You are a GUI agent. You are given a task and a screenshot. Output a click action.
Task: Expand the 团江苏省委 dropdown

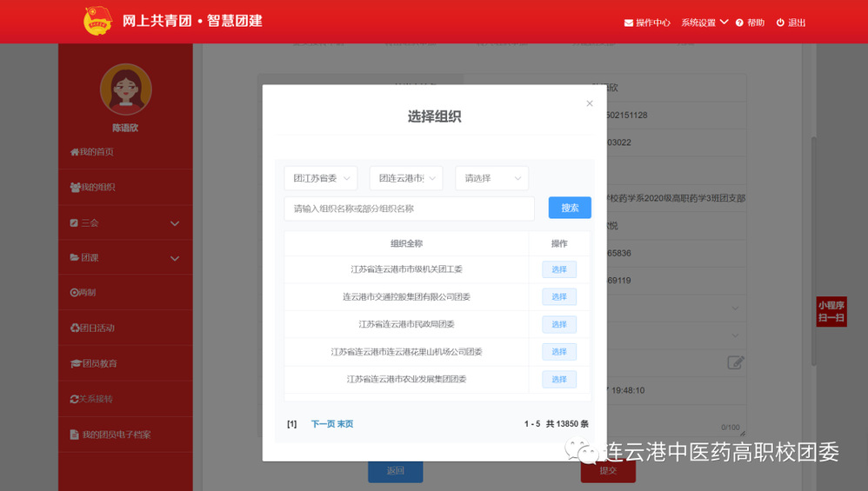pyautogui.click(x=320, y=178)
